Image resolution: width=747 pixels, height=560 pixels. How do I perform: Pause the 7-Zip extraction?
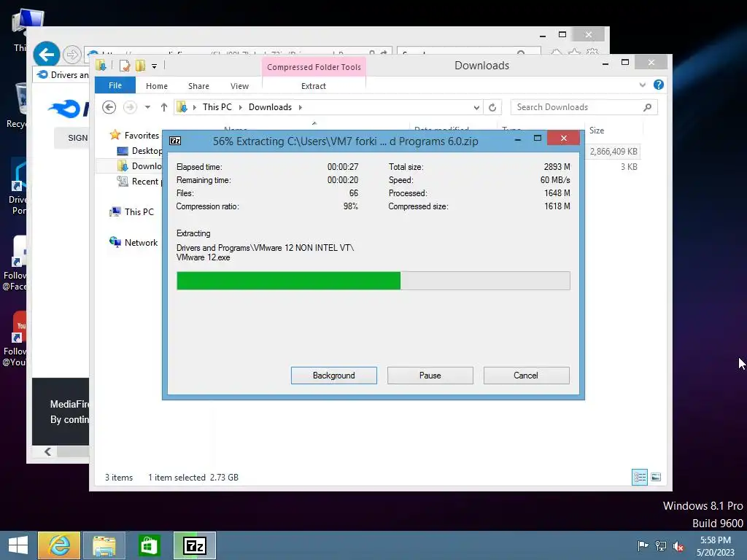pos(430,376)
